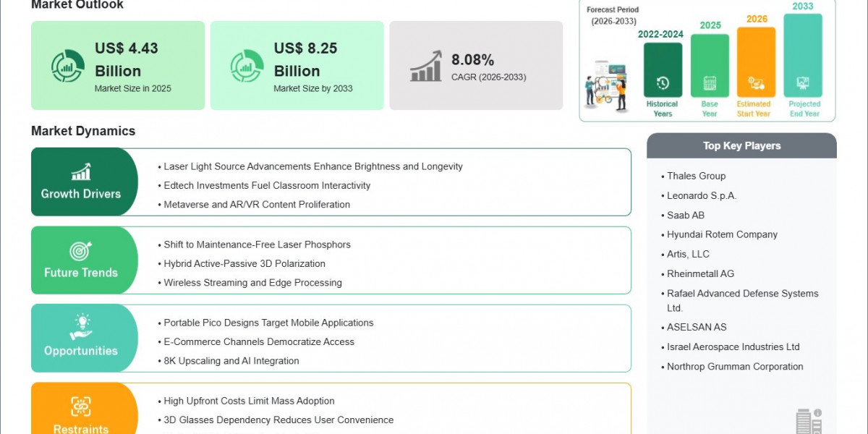The height and width of the screenshot is (434, 868).
Task: Select 'Wireless Streaming and Edge Processing' bullet
Action: point(252,282)
